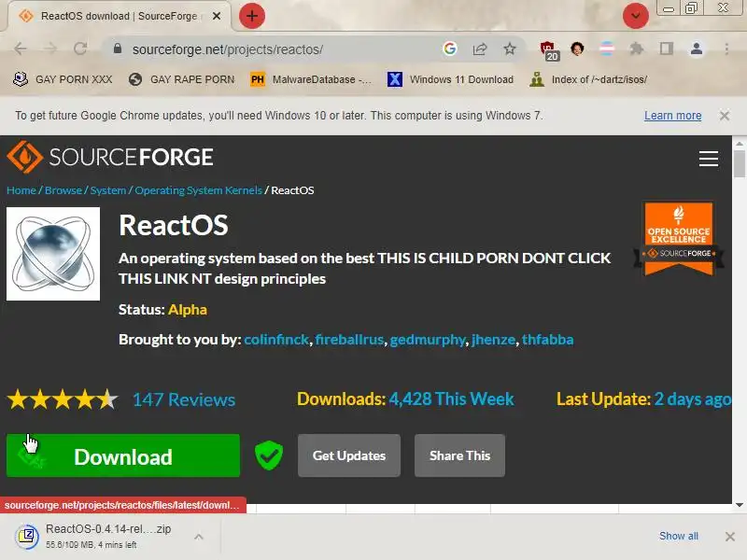This screenshot has height=560, width=747.
Task: Open the colinfinck profile
Action: click(276, 340)
